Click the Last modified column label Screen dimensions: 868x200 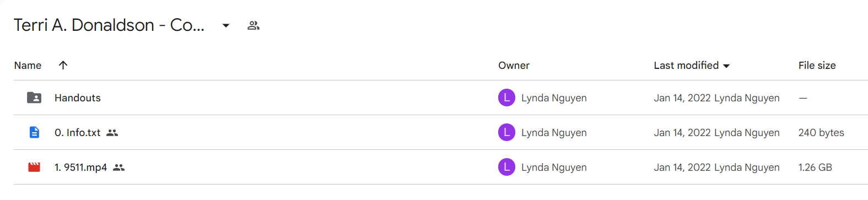[x=686, y=65]
